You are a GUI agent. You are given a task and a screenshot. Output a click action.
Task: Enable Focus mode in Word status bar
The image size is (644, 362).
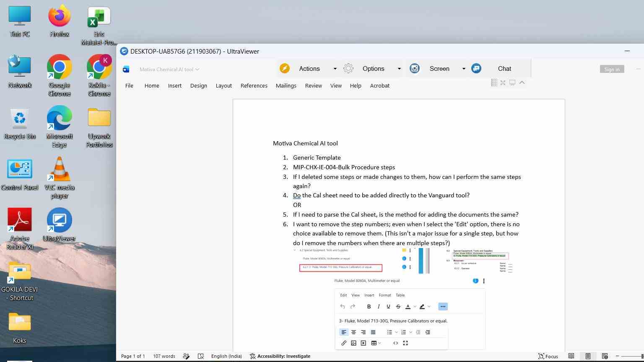pyautogui.click(x=548, y=356)
